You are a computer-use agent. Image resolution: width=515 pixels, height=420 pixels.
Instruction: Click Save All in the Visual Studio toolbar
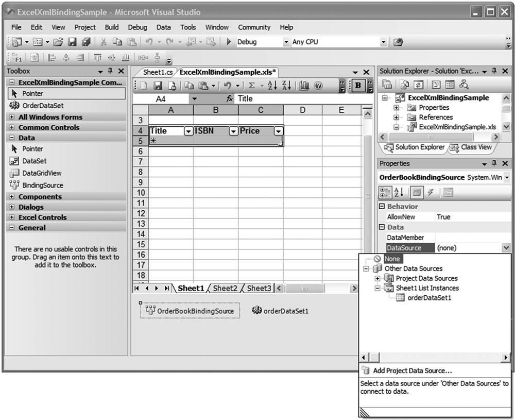[87, 42]
